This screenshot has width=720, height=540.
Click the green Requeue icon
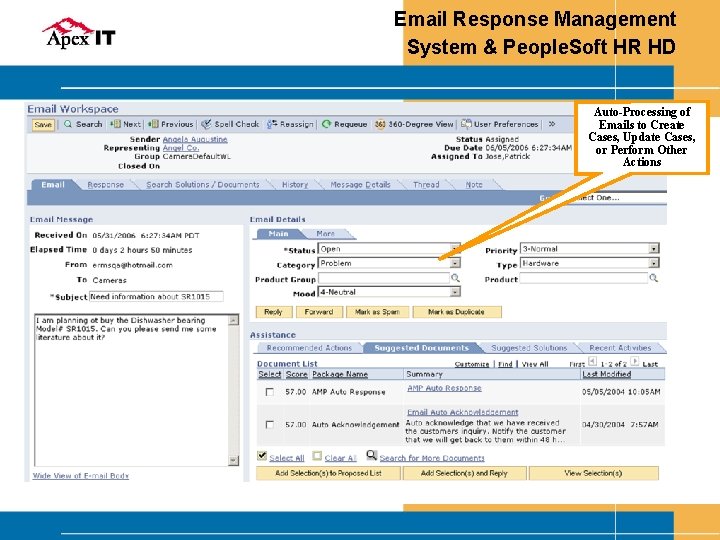pyautogui.click(x=326, y=124)
